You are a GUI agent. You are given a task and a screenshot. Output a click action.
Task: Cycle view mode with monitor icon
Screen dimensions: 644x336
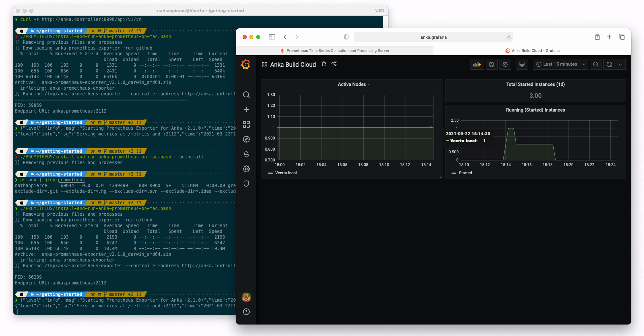tap(522, 64)
